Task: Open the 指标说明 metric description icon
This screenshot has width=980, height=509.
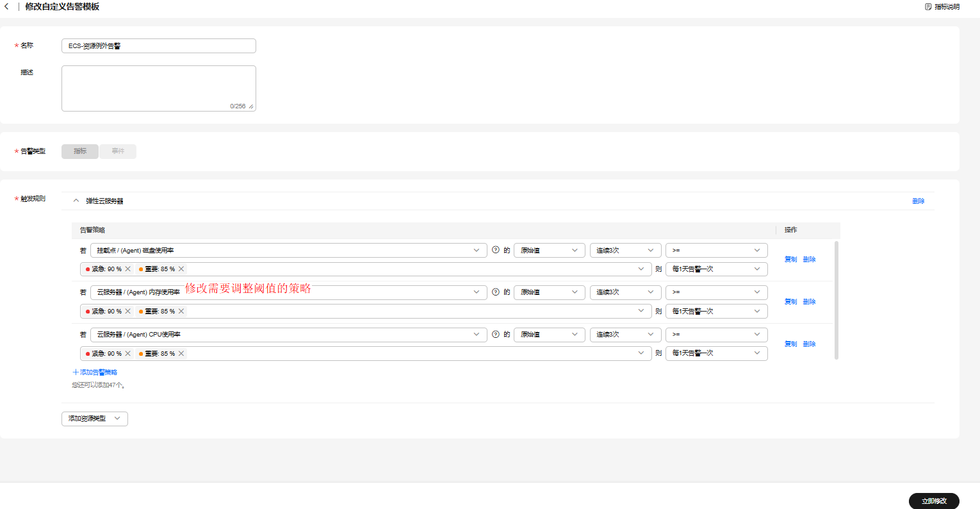Action: 928,6
